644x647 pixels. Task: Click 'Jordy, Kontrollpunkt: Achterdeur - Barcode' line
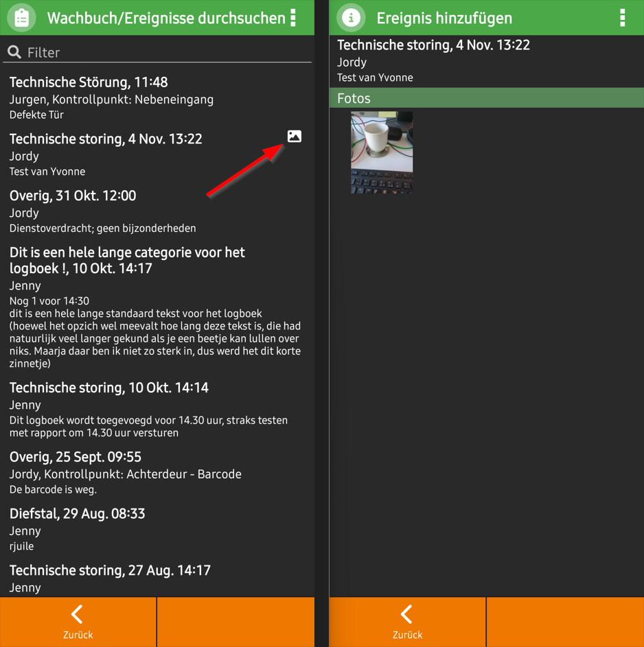coord(126,474)
